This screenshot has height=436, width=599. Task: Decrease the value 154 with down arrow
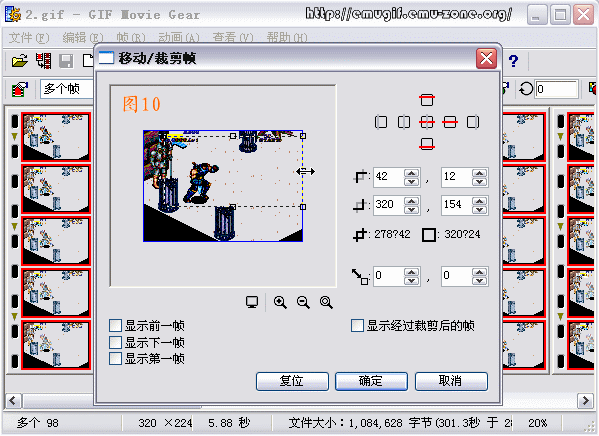pos(479,209)
